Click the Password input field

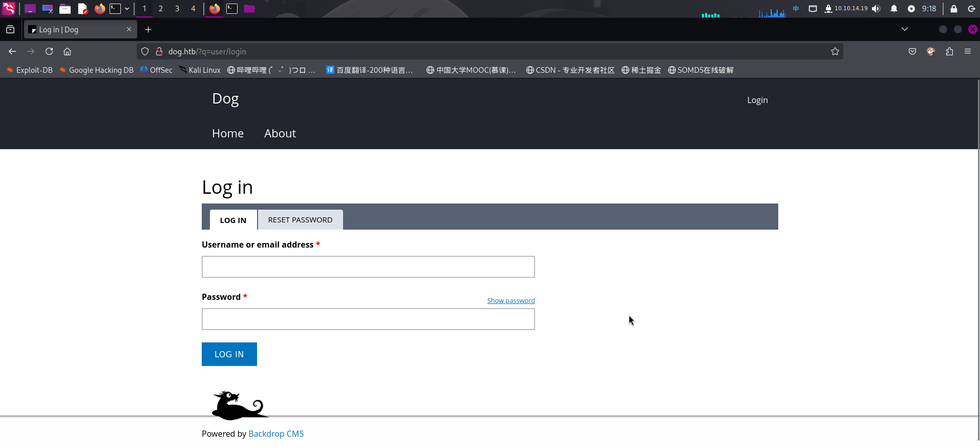[x=368, y=319]
